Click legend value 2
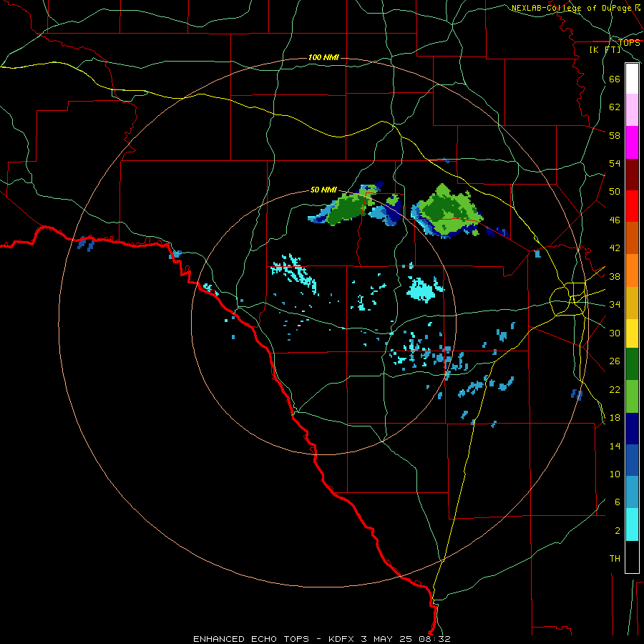This screenshot has height=644, width=644. 618,531
